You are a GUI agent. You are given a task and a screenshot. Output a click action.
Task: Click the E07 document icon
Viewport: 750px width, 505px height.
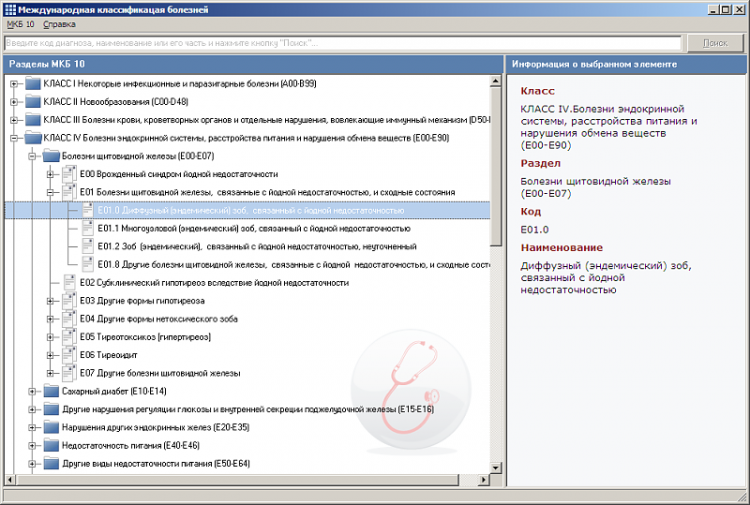69,373
